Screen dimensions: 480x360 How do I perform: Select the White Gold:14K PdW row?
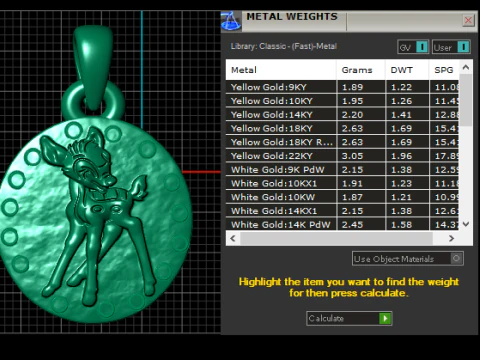pos(342,224)
